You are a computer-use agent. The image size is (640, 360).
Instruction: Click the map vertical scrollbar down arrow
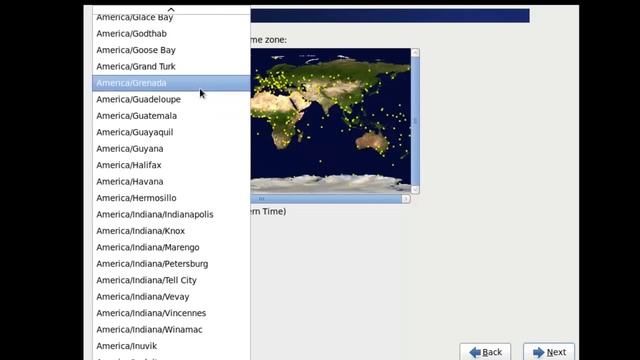click(415, 189)
